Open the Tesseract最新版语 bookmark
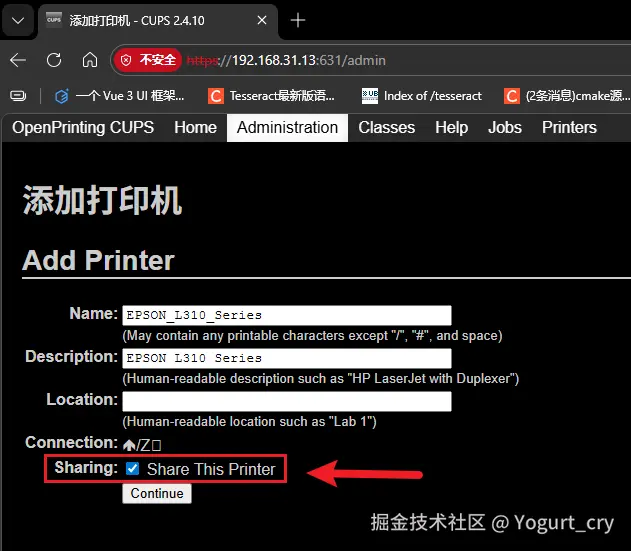 271,96
